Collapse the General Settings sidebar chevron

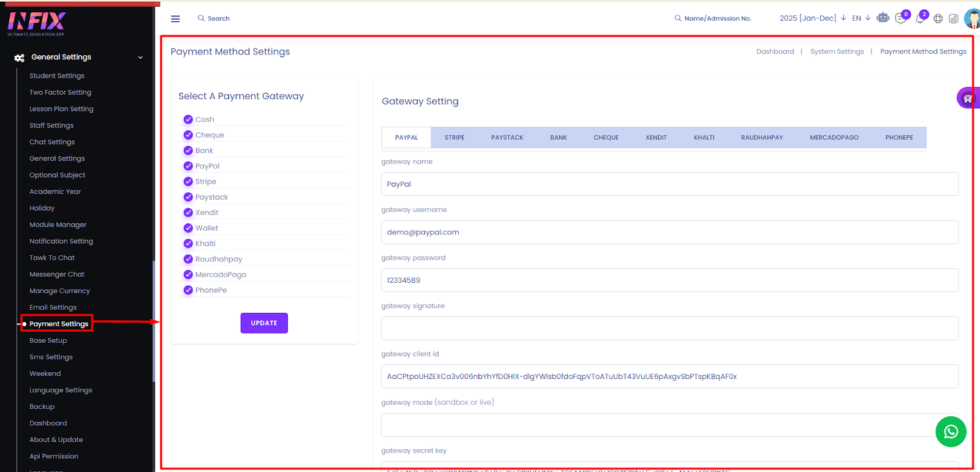click(140, 58)
